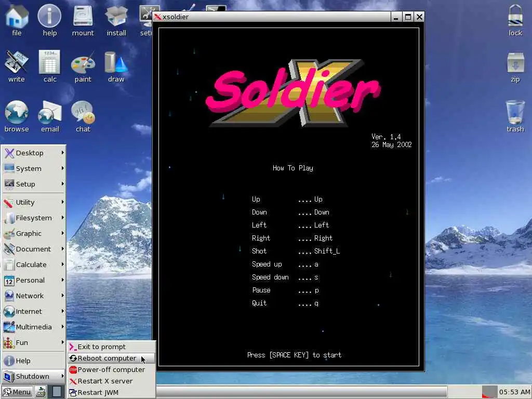Viewport: 532px width, 399px height.
Task: Expand the Filesystem submenu
Action: click(33, 218)
